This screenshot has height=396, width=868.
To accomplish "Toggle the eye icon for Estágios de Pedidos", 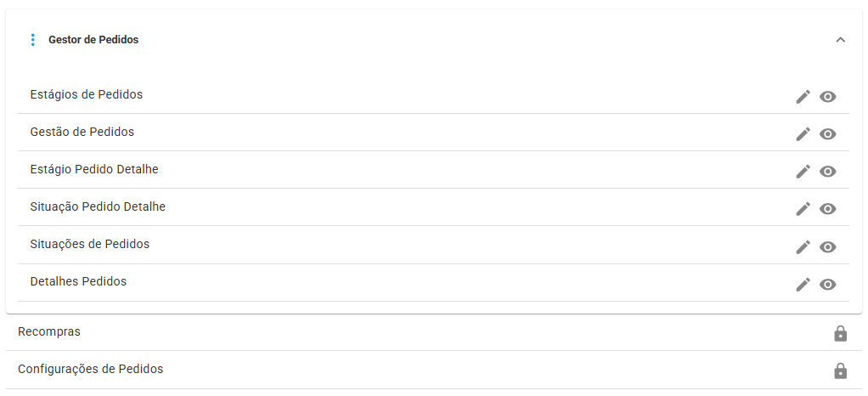I will (827, 97).
